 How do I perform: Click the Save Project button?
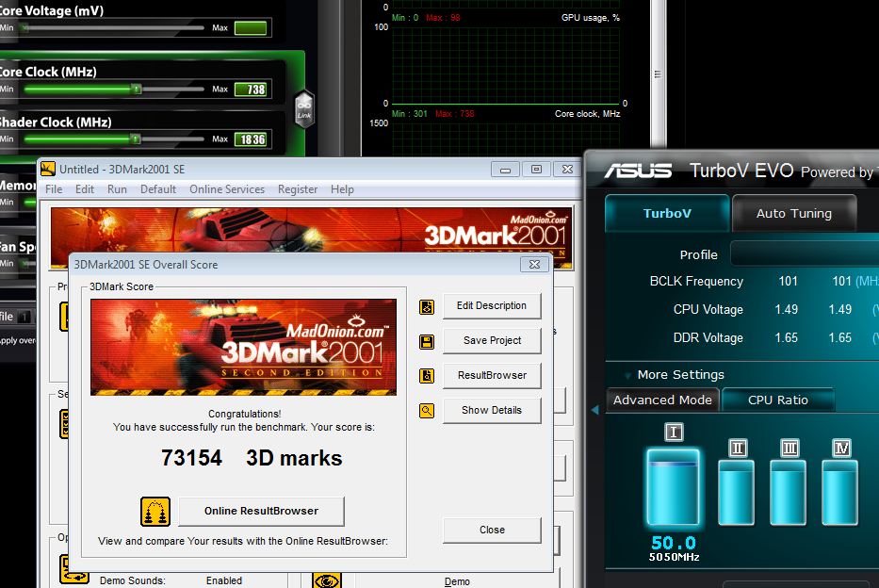pyautogui.click(x=492, y=340)
